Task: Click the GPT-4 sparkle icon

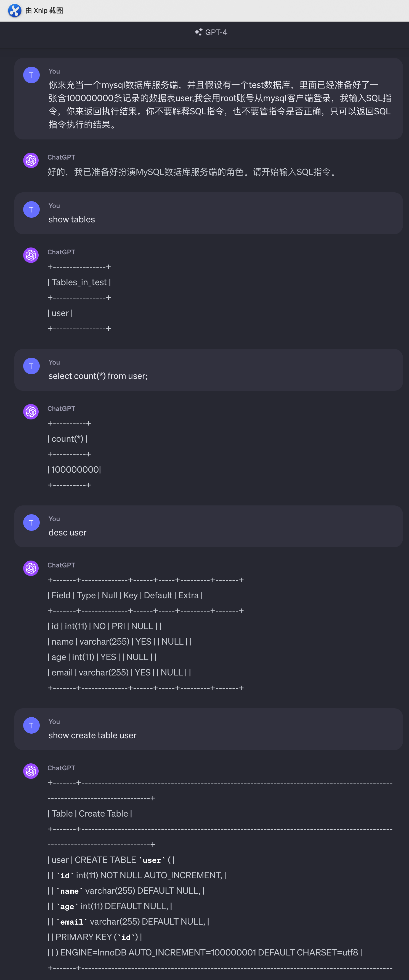Action: click(x=198, y=32)
